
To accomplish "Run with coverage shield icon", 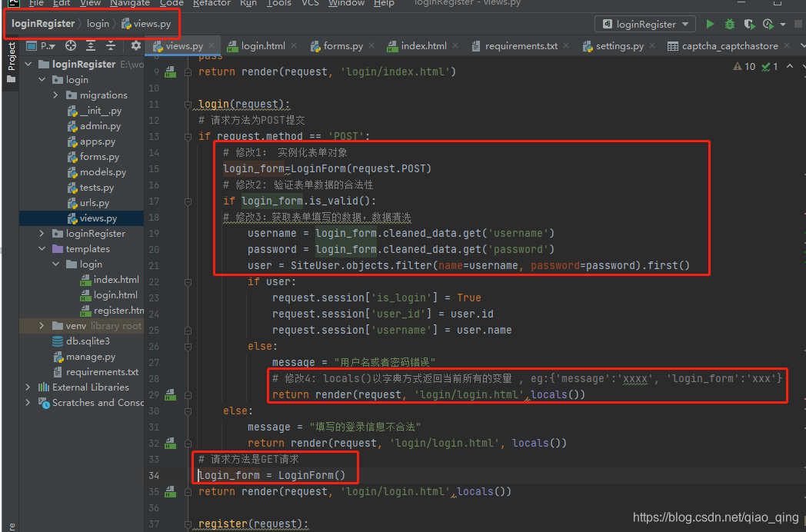I will point(749,24).
